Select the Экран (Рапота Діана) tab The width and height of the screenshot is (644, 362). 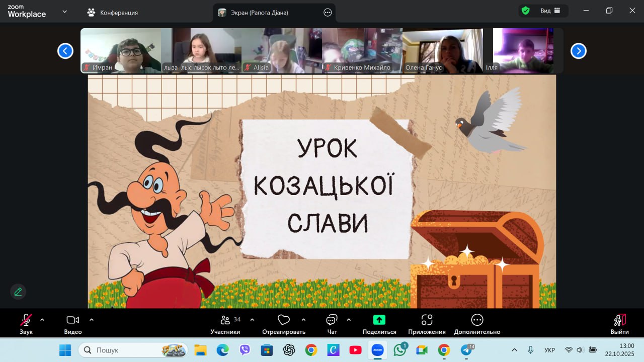coord(259,13)
